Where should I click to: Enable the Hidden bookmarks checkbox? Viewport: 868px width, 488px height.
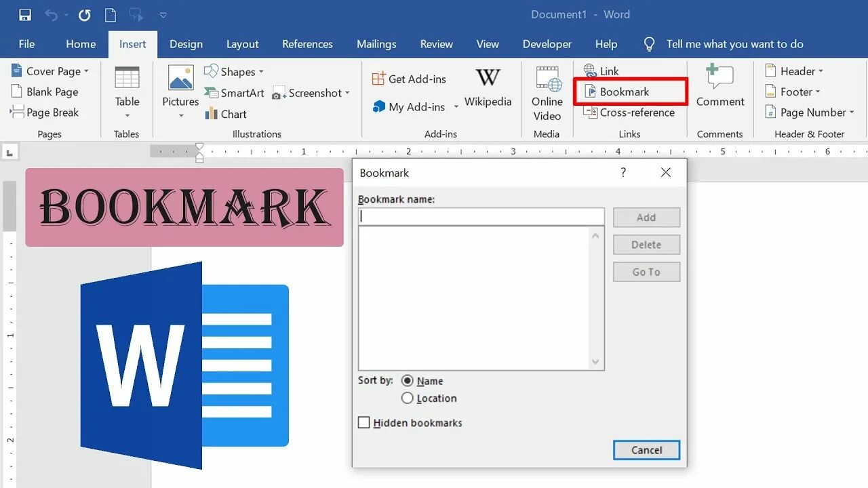pos(364,423)
